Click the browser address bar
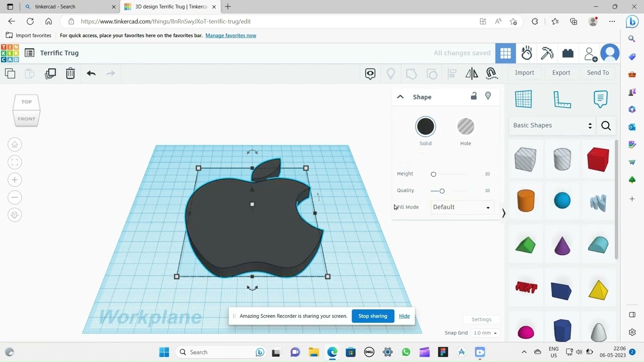 272,22
